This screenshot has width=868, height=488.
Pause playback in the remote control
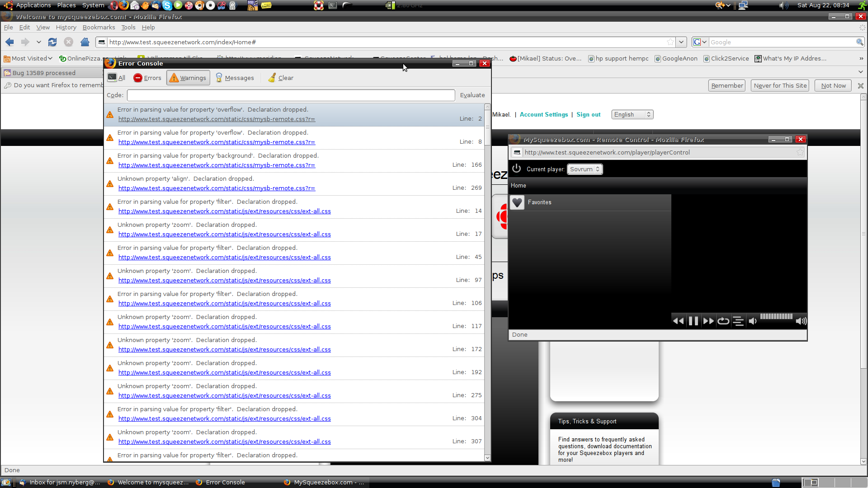693,321
